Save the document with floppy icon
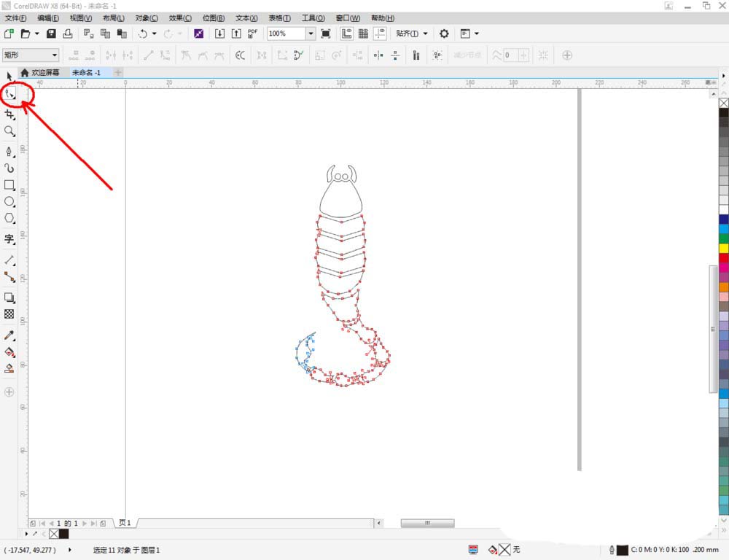This screenshot has width=729, height=560. point(51,34)
